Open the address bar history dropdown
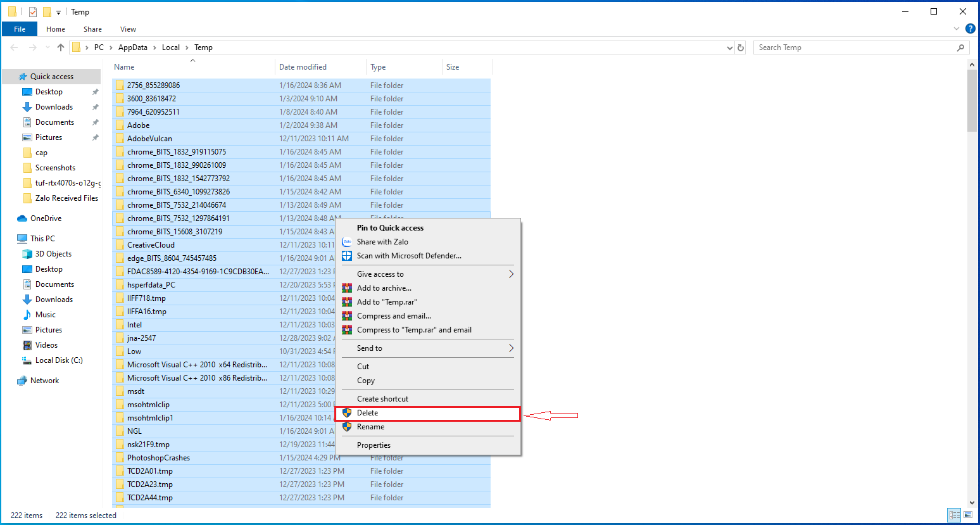 [x=729, y=47]
